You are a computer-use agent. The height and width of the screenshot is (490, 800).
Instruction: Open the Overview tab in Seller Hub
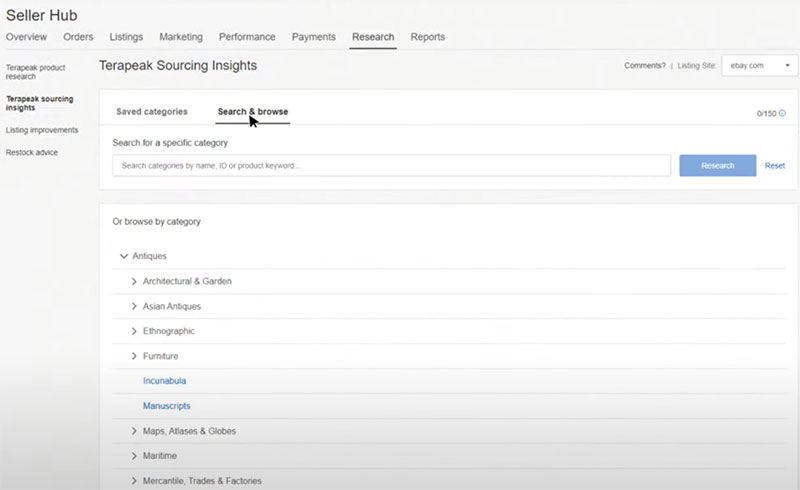pyautogui.click(x=27, y=37)
